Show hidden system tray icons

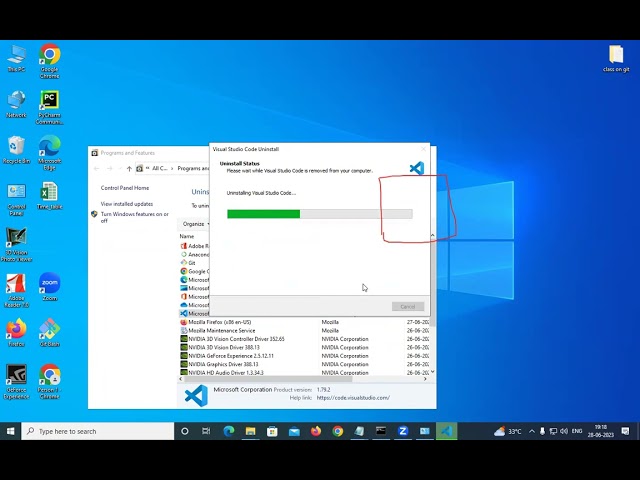click(531, 431)
